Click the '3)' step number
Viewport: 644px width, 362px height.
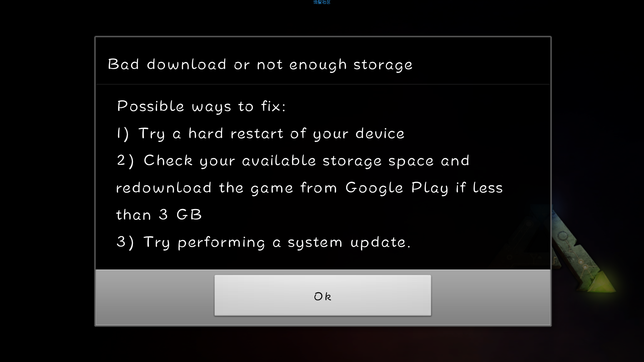(x=125, y=242)
